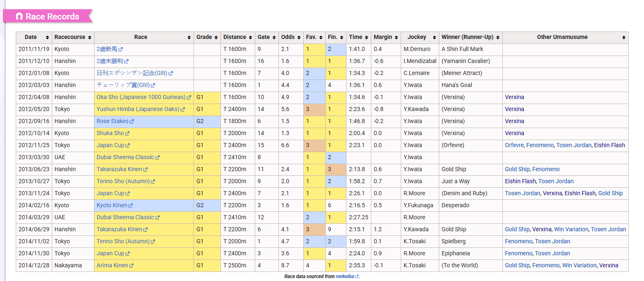Image resolution: width=644 pixels, height=281 pixels.
Task: Sort by Fin. column sort arrows
Action: tap(341, 37)
